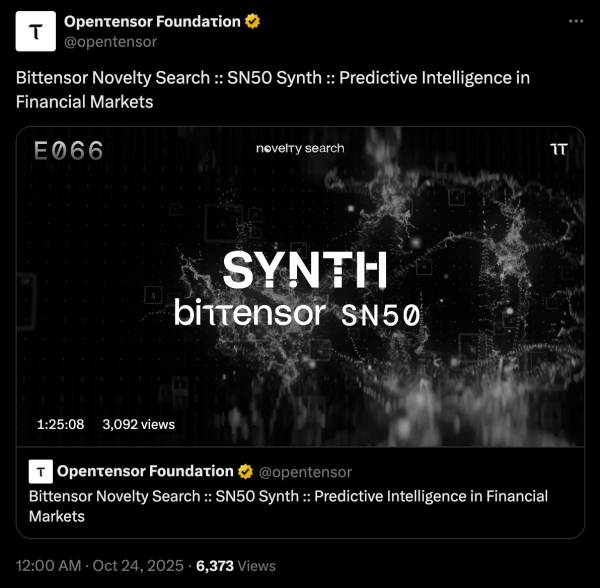Play the SYNTH video by clicking its title
600x588 pixels.
304,270
